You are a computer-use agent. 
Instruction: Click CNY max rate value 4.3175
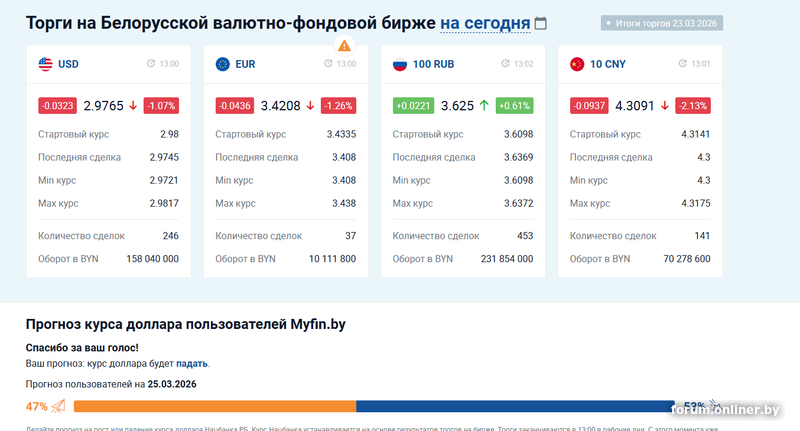(695, 203)
